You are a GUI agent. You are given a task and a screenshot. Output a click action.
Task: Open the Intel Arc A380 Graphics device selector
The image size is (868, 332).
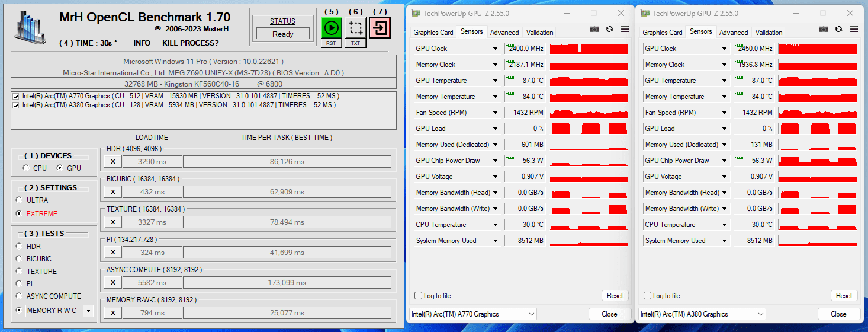pyautogui.click(x=702, y=314)
